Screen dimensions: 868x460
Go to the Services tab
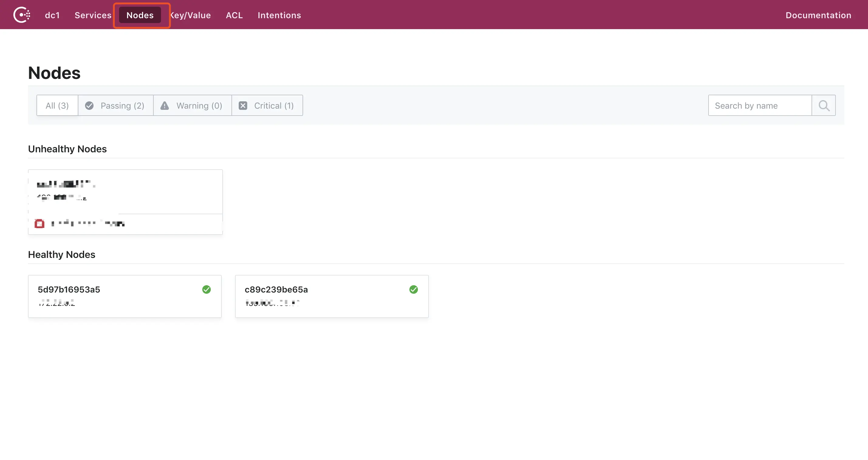pyautogui.click(x=93, y=15)
